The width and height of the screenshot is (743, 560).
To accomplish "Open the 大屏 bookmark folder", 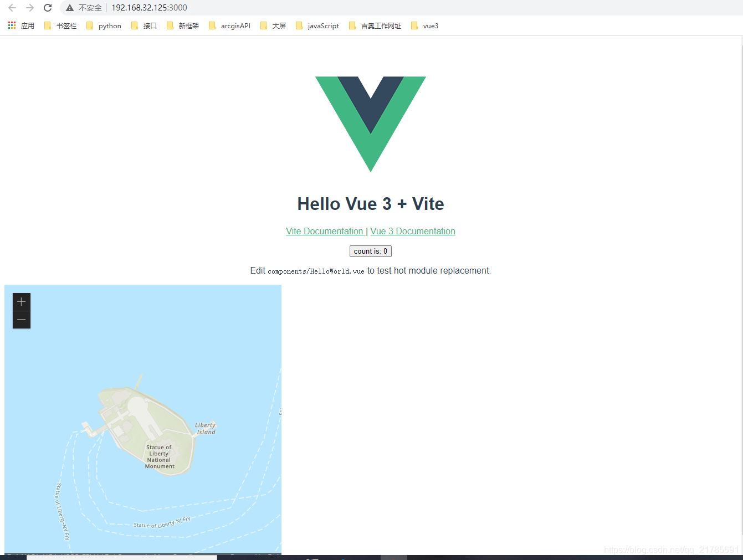I will pos(273,25).
